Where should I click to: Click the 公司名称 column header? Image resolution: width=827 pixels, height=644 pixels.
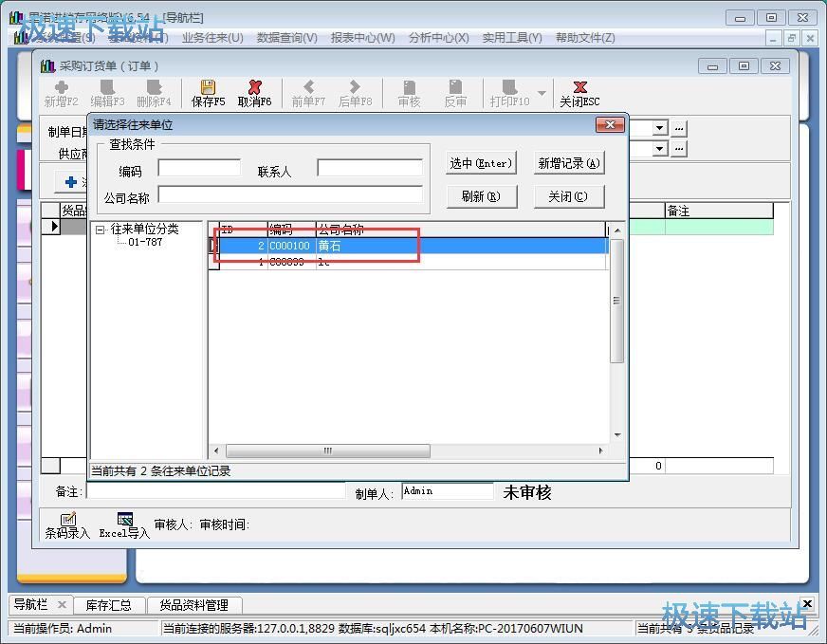click(460, 230)
